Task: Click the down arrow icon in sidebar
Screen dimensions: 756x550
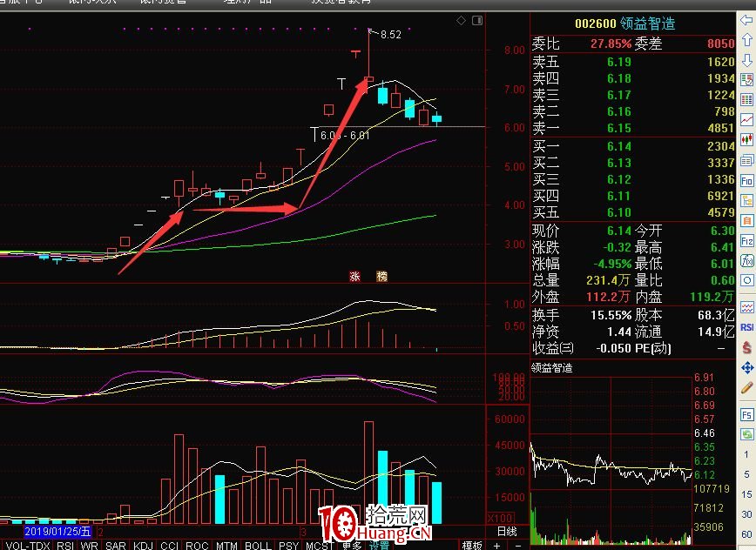Action: [x=746, y=60]
